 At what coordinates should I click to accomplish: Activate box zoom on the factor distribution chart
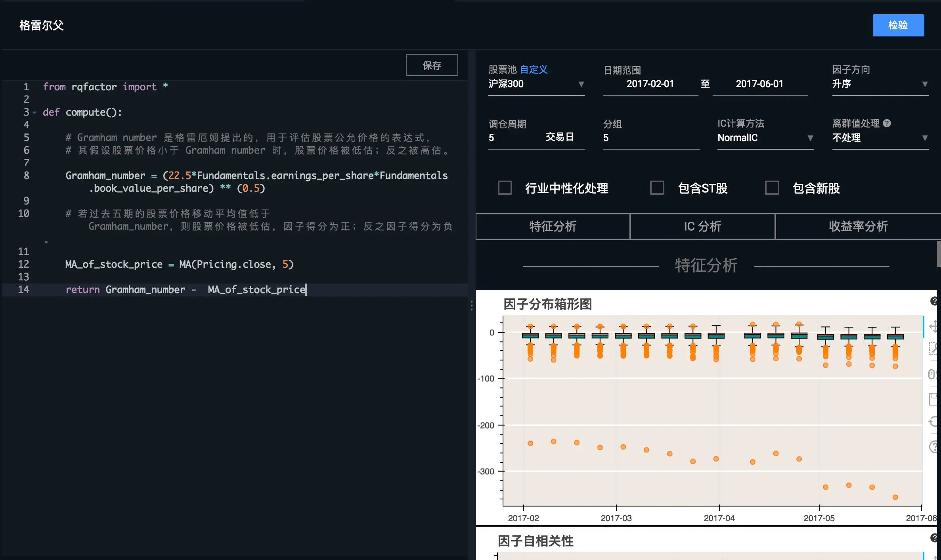[932, 349]
